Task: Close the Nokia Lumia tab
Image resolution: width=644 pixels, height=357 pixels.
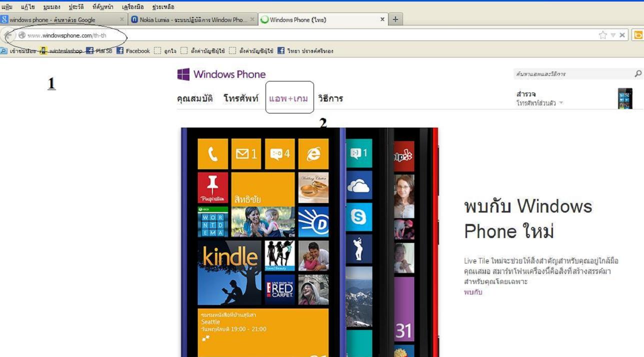Action: (x=252, y=20)
